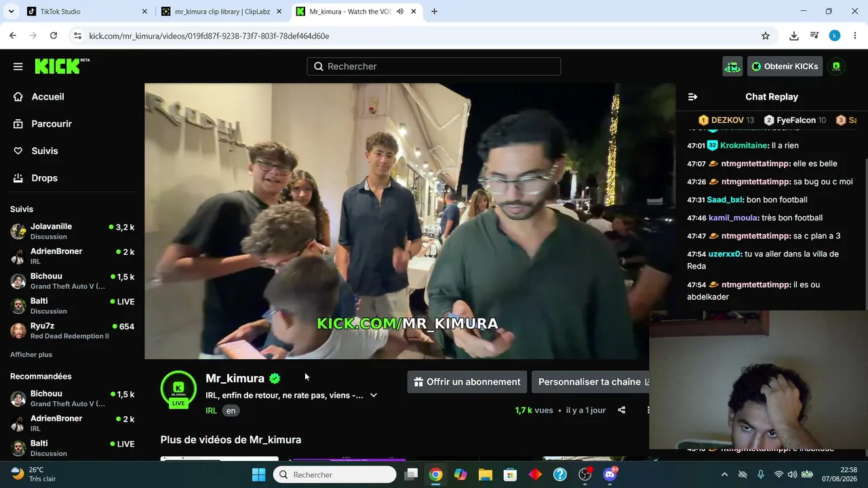Open AdrienBroner in the Recommandées list
868x488 pixels.
pyautogui.click(x=73, y=423)
